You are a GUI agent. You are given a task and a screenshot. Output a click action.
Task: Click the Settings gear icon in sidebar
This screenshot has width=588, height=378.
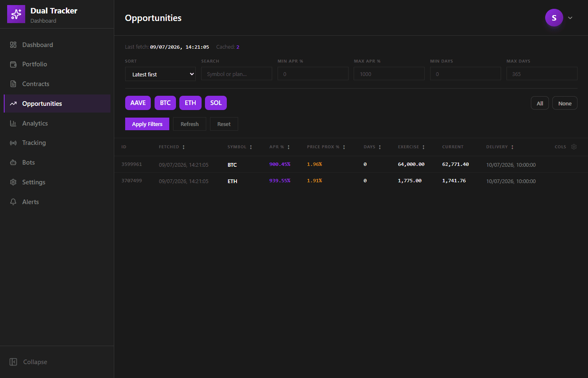tap(13, 182)
